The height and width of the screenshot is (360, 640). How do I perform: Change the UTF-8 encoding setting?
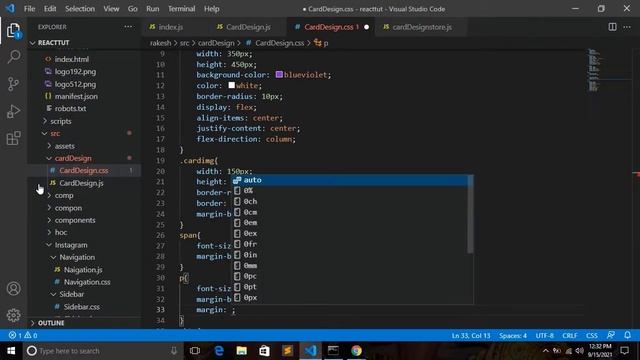[x=544, y=335]
